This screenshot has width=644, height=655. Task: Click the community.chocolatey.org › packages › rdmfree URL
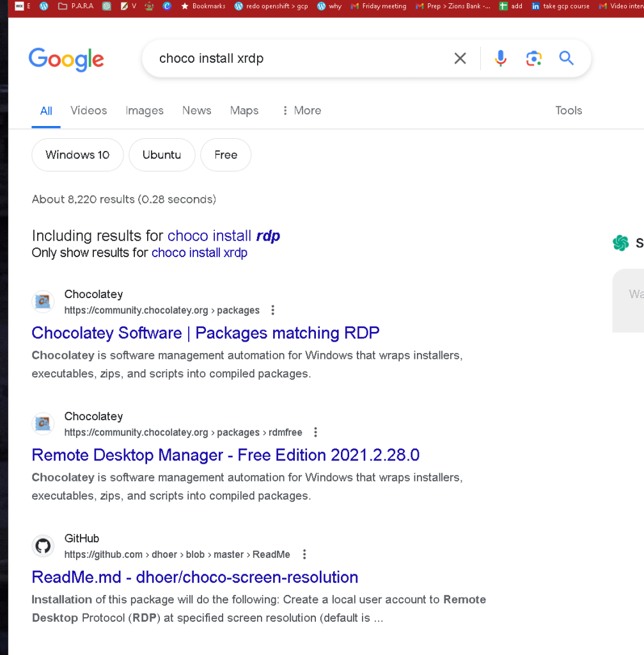coord(184,432)
